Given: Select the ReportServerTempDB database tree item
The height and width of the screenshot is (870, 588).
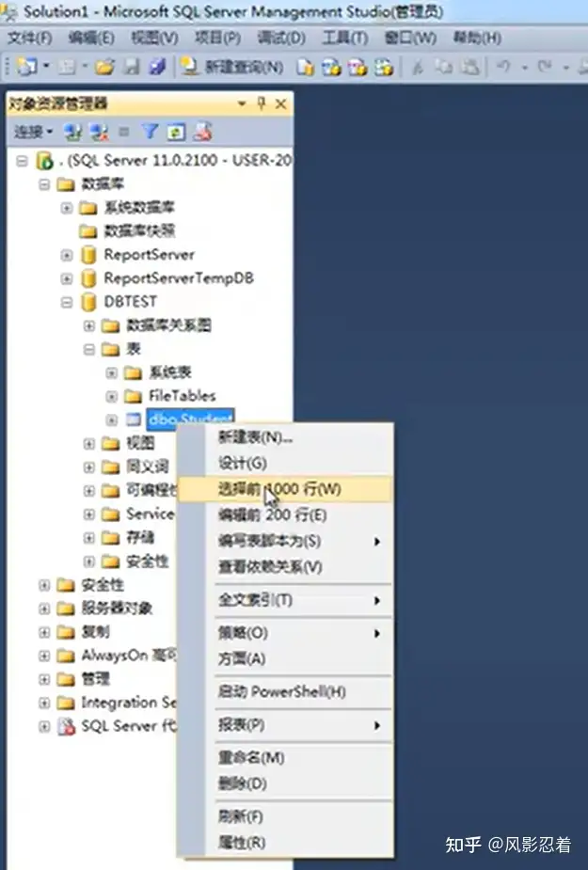Looking at the screenshot, I should click(179, 278).
